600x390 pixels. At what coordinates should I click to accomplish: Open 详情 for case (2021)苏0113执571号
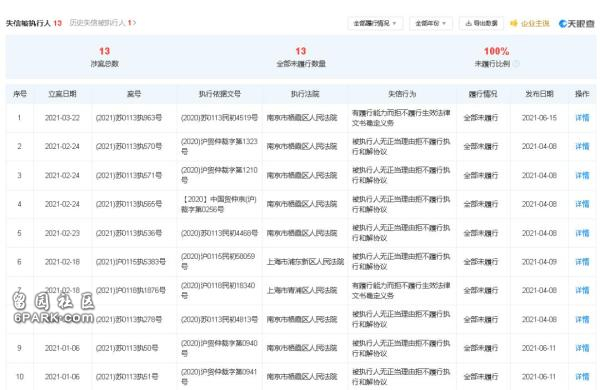pyautogui.click(x=582, y=175)
